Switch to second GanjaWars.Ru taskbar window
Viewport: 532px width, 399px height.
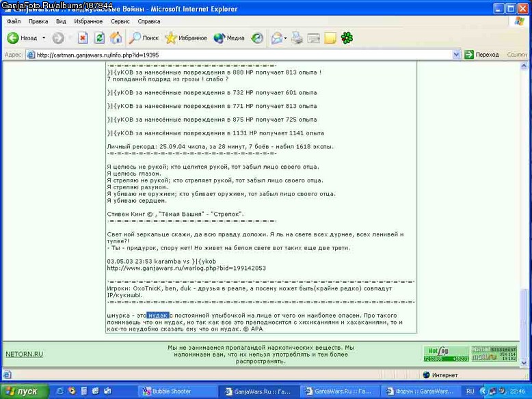pos(340,391)
